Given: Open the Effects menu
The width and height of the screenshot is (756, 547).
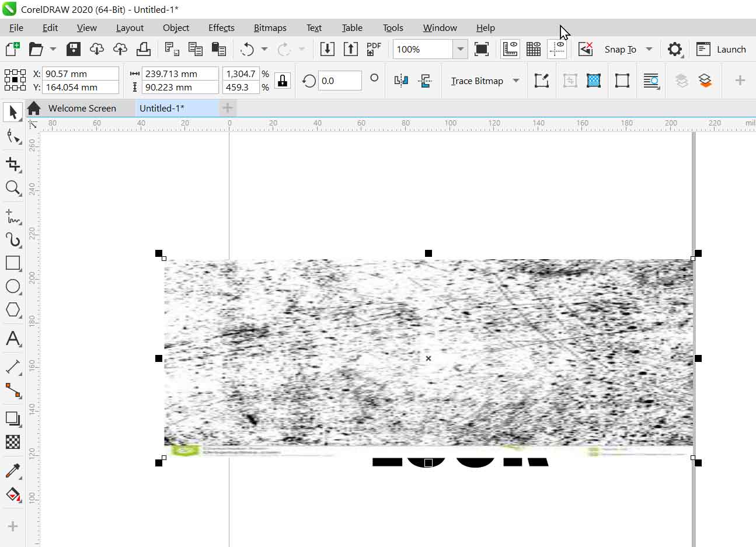Looking at the screenshot, I should (221, 27).
